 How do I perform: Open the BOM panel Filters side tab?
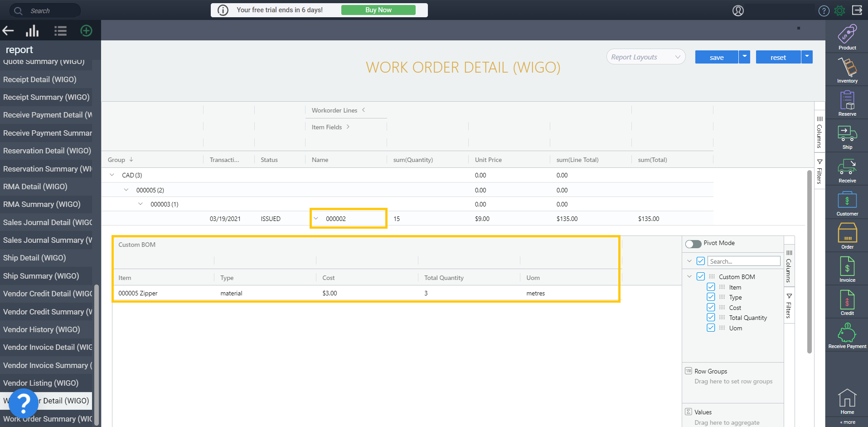coord(789,306)
